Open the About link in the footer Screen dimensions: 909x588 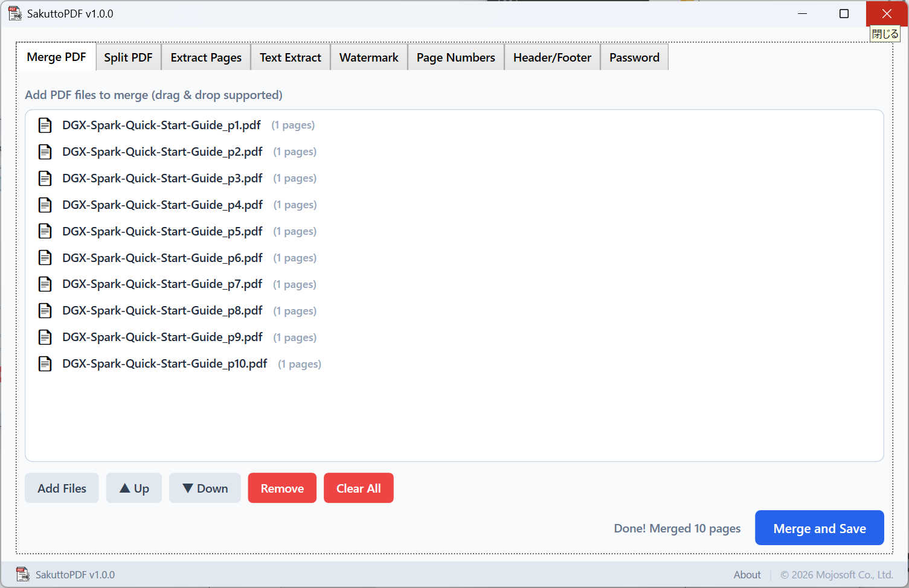click(x=747, y=575)
